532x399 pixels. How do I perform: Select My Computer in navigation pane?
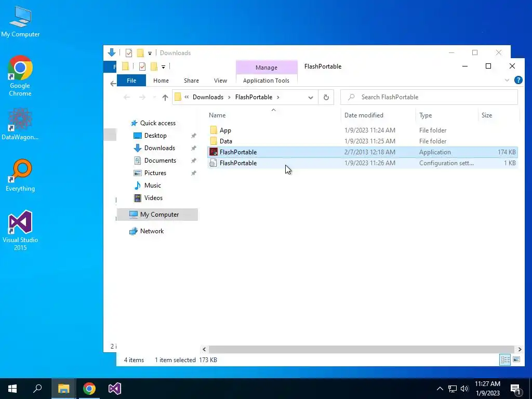157,215
